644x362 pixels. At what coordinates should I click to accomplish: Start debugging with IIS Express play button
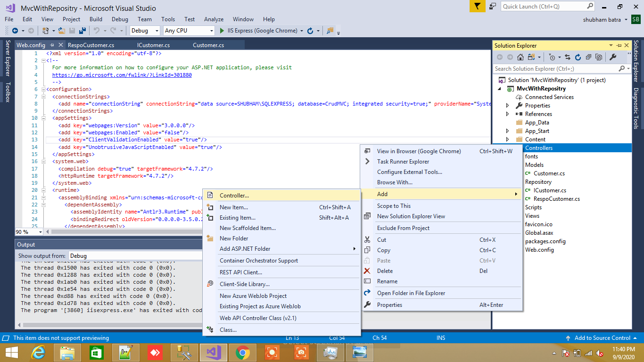[x=223, y=31]
